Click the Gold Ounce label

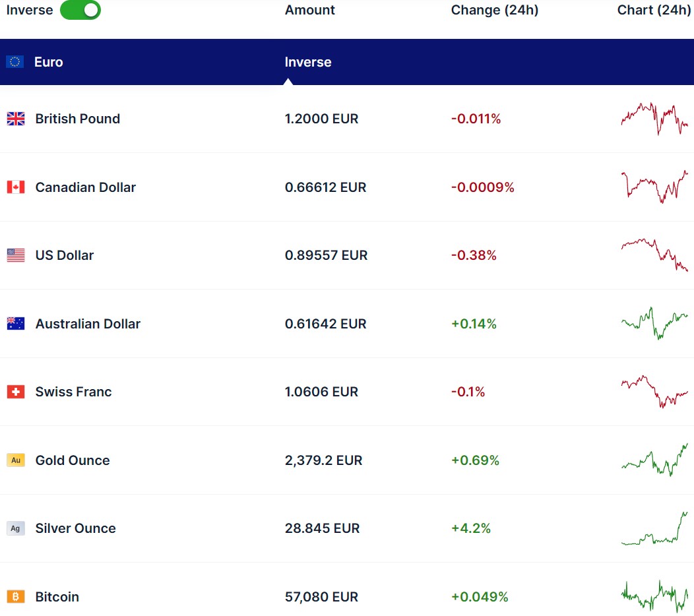[72, 460]
